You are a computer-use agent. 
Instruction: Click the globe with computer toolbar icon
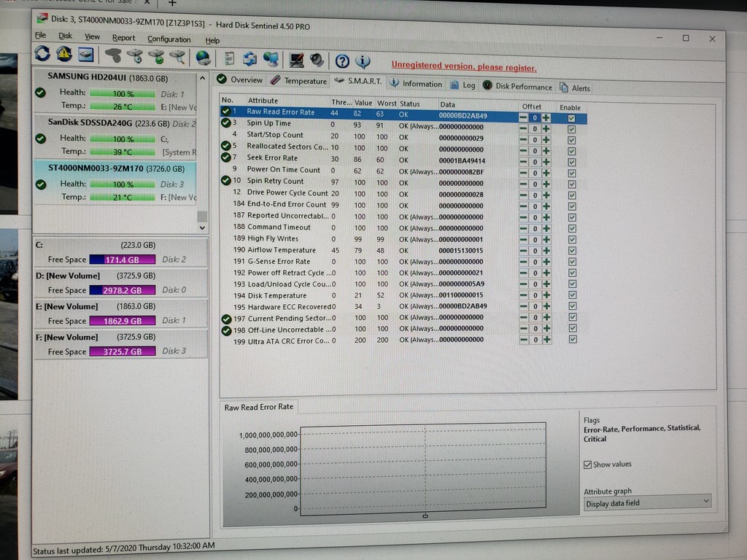[271, 59]
